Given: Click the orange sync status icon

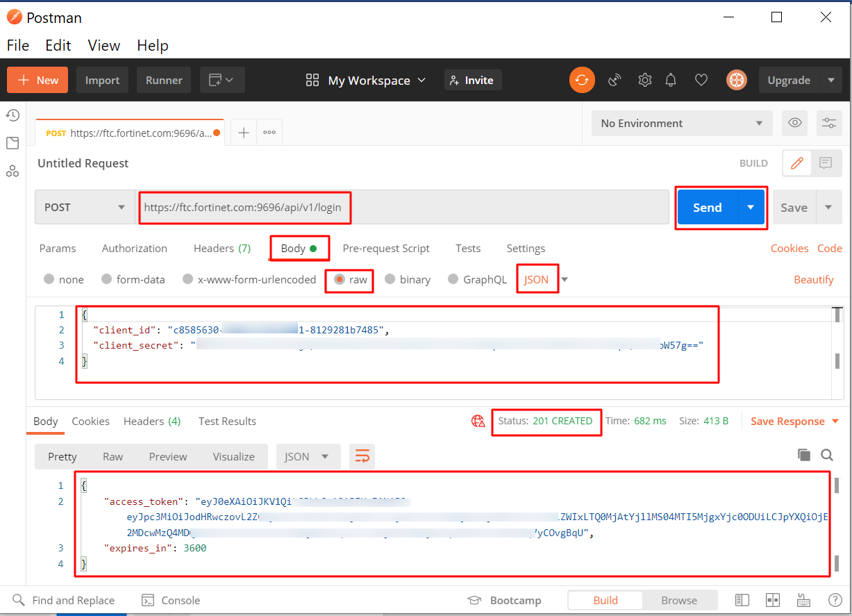Looking at the screenshot, I should (582, 80).
